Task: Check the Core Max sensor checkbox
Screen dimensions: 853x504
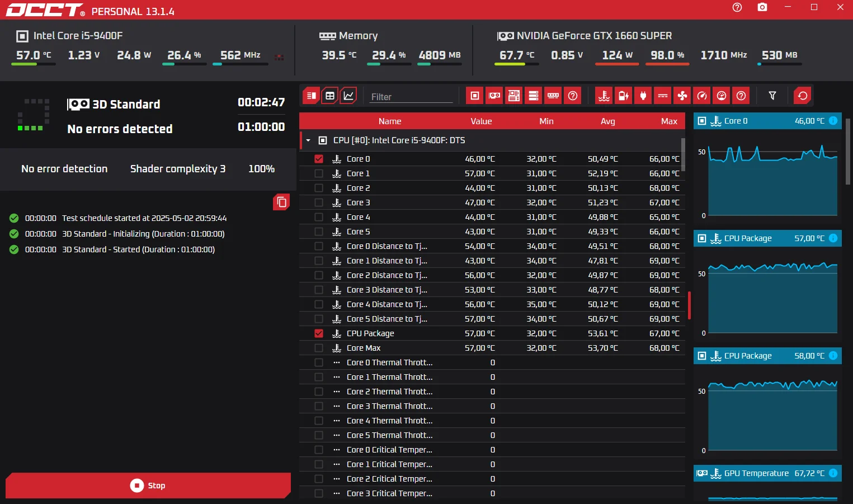Action: pos(319,348)
